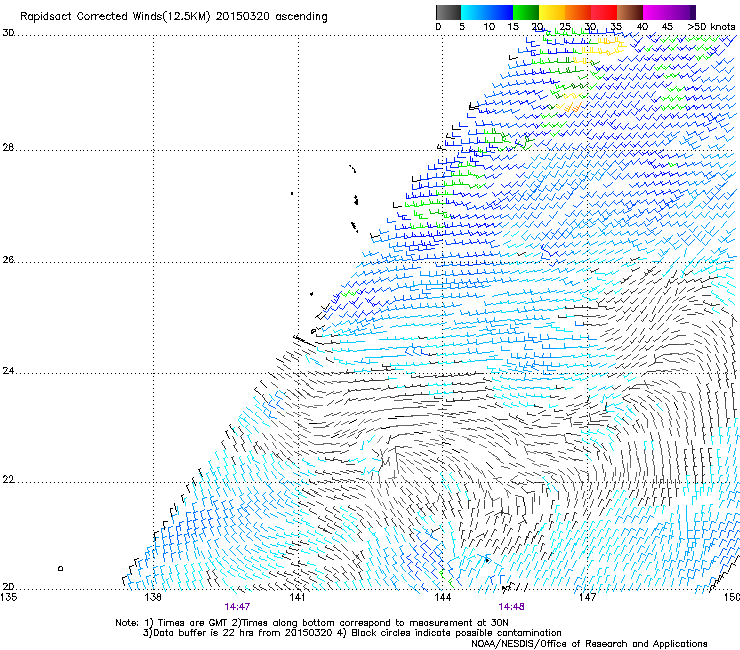Click the "NOAA/NESDIS/Office of Research and Applications" credit

point(589,644)
